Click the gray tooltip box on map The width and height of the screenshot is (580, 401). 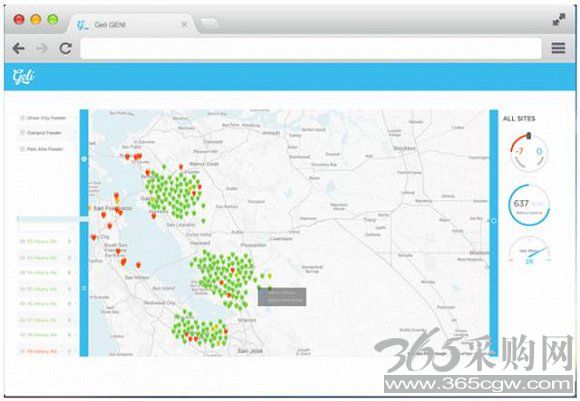(x=282, y=297)
